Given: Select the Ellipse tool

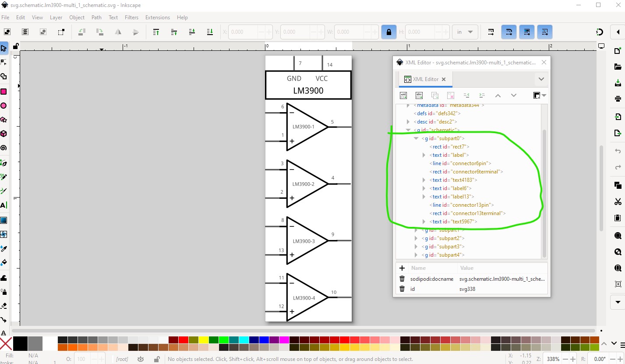Looking at the screenshot, I should click(4, 106).
